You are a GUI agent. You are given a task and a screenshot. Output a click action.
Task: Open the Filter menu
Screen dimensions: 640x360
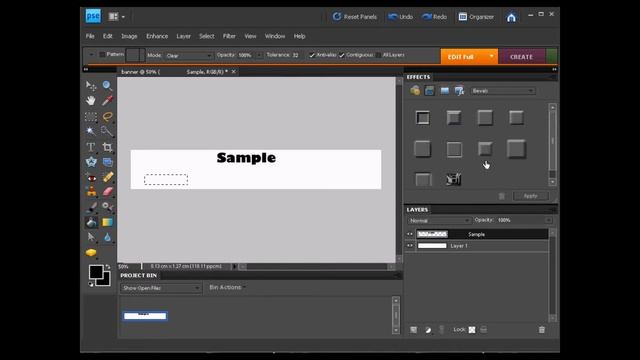[x=229, y=36]
